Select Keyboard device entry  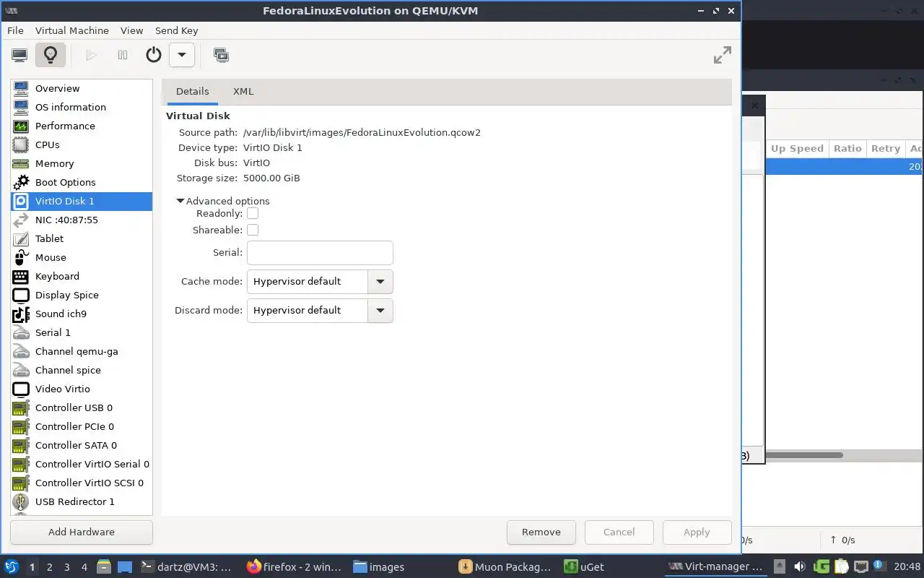coord(82,276)
